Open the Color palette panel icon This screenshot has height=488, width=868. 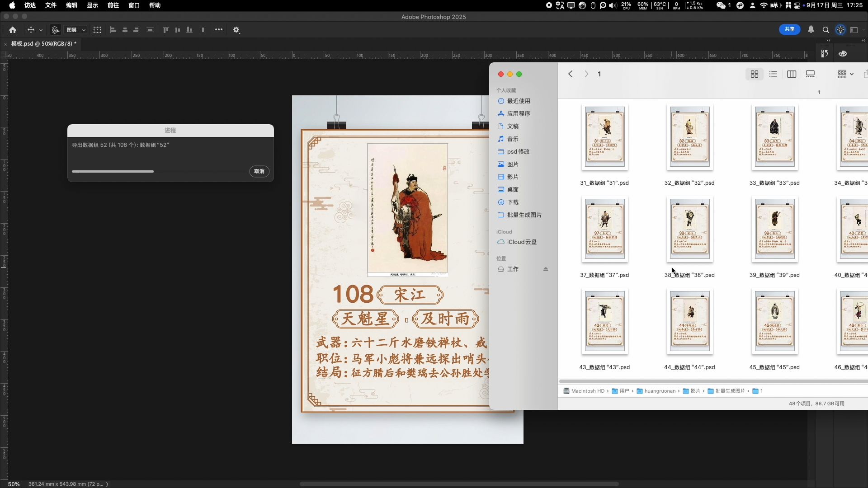(843, 54)
